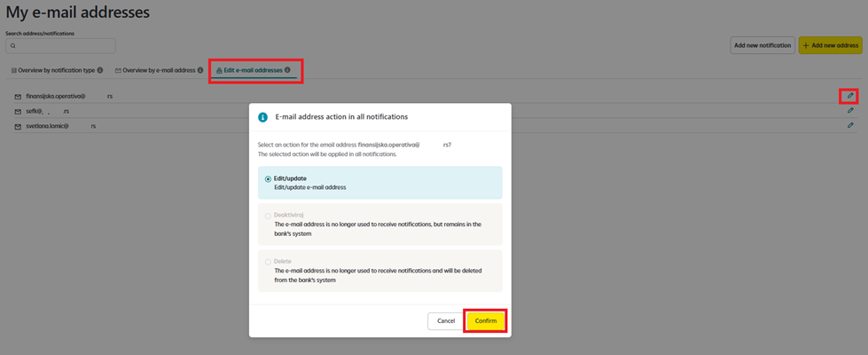This screenshot has width=868, height=355.
Task: Click the search magnifier icon in search field
Action: (13, 45)
